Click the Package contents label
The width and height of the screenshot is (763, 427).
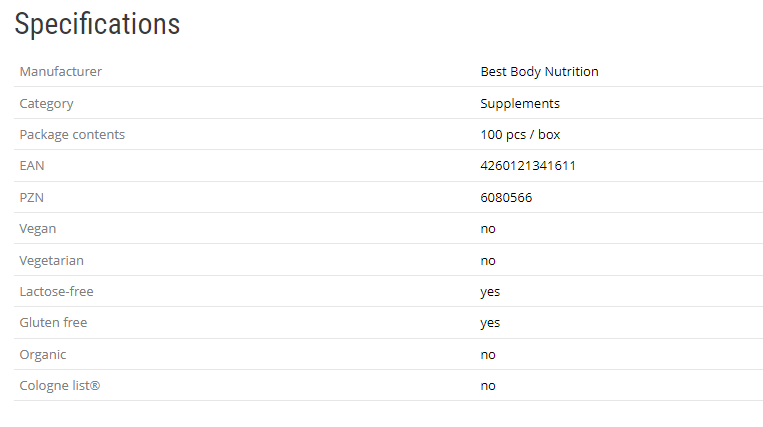[x=72, y=135]
